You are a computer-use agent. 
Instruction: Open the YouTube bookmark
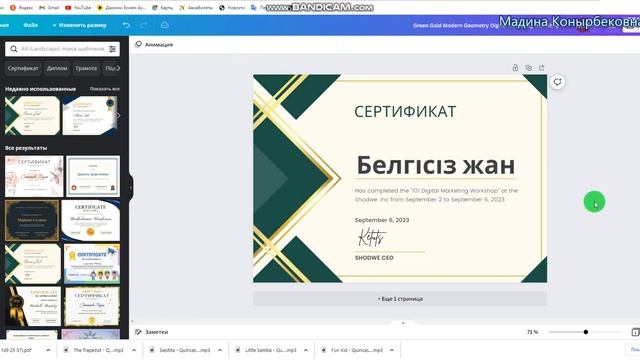coord(78,7)
